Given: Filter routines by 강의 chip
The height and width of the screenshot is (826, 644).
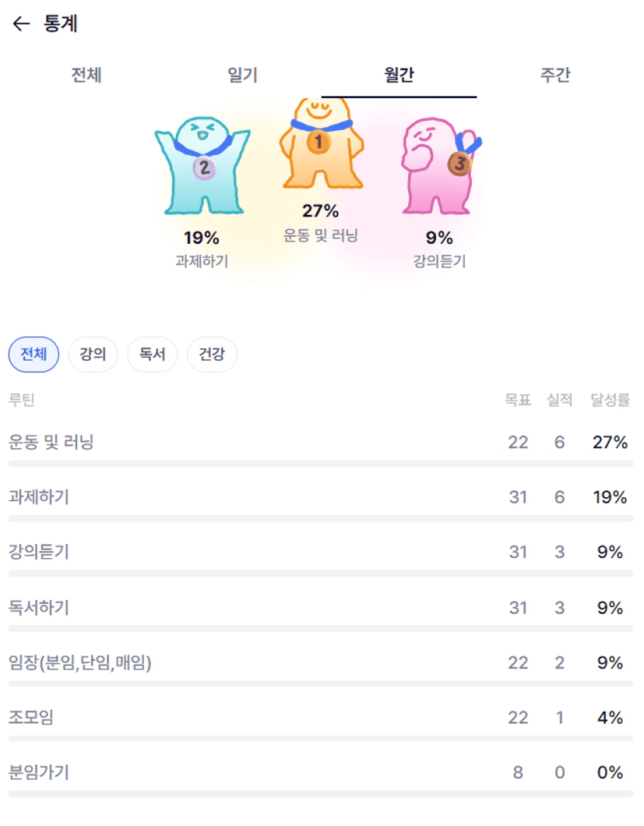Looking at the screenshot, I should (93, 355).
